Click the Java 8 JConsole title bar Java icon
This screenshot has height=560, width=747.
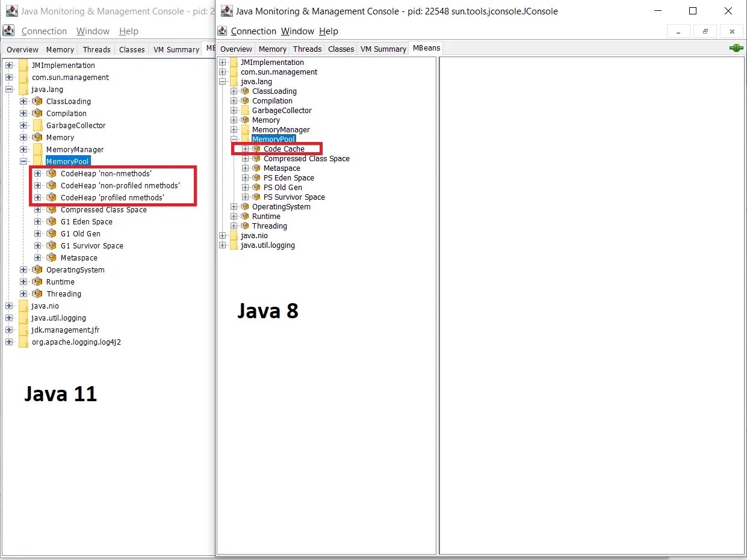click(x=226, y=11)
